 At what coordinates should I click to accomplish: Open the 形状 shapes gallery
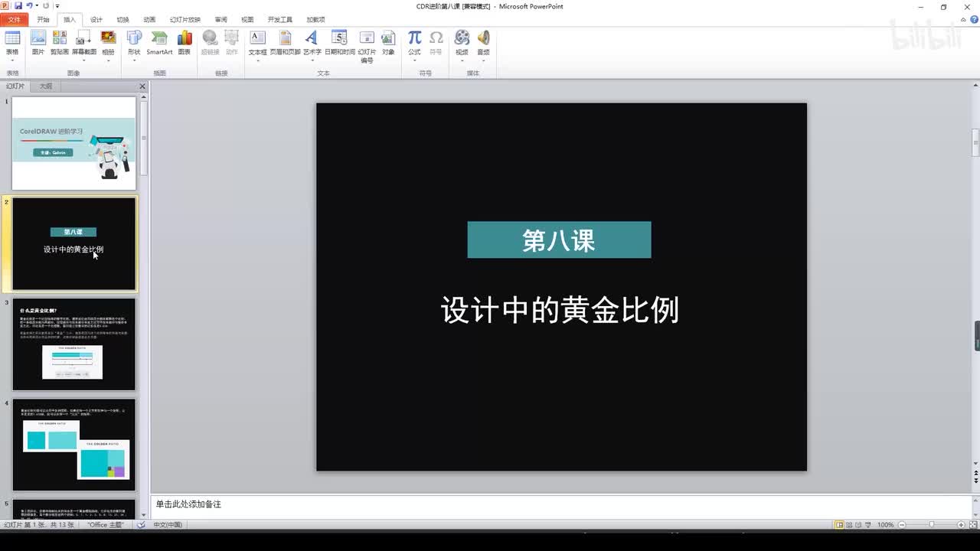coord(134,46)
